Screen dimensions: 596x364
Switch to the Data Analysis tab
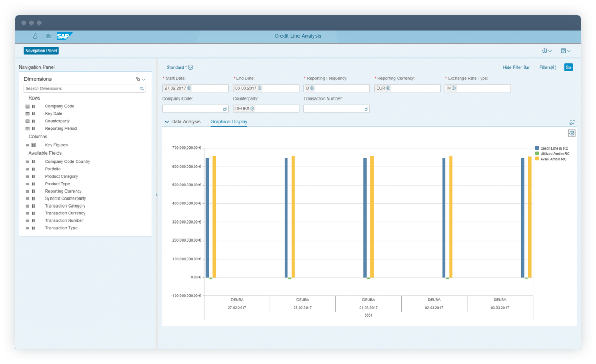point(186,122)
